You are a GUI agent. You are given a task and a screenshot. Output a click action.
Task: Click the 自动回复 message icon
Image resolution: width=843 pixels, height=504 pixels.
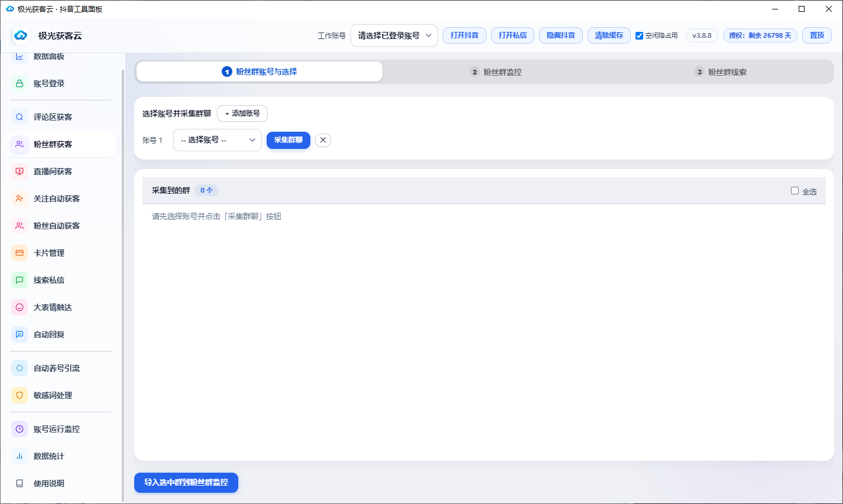(x=20, y=334)
